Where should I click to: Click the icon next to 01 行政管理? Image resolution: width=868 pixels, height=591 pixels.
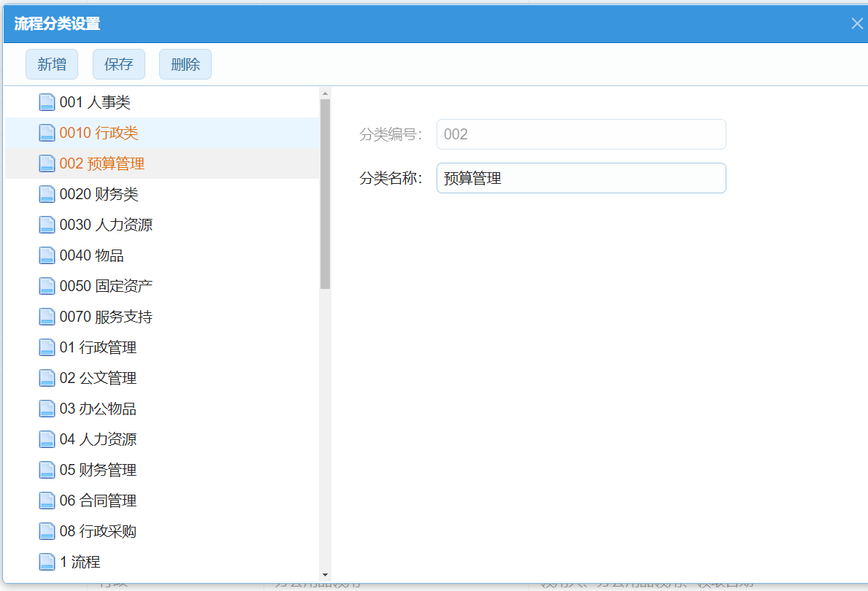click(x=47, y=348)
